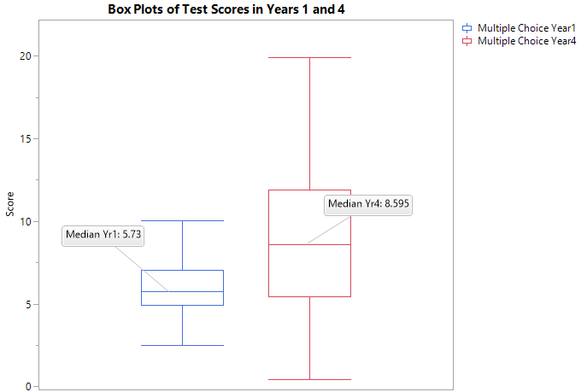Click the y-axis tick label 15
Image resolution: width=587 pixels, height=392 pixels.
pyautogui.click(x=25, y=139)
